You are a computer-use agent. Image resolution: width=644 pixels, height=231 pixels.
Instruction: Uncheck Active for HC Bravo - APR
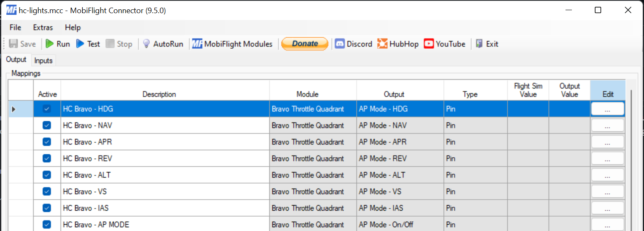click(x=47, y=142)
